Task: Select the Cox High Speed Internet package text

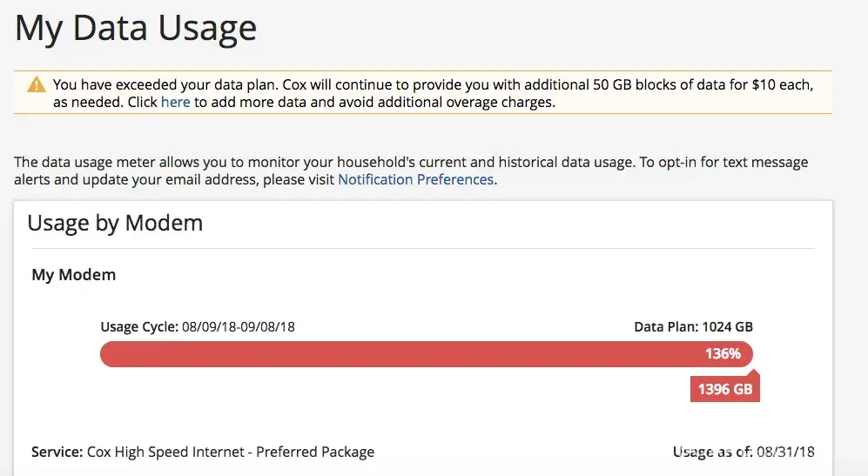Action: click(231, 452)
